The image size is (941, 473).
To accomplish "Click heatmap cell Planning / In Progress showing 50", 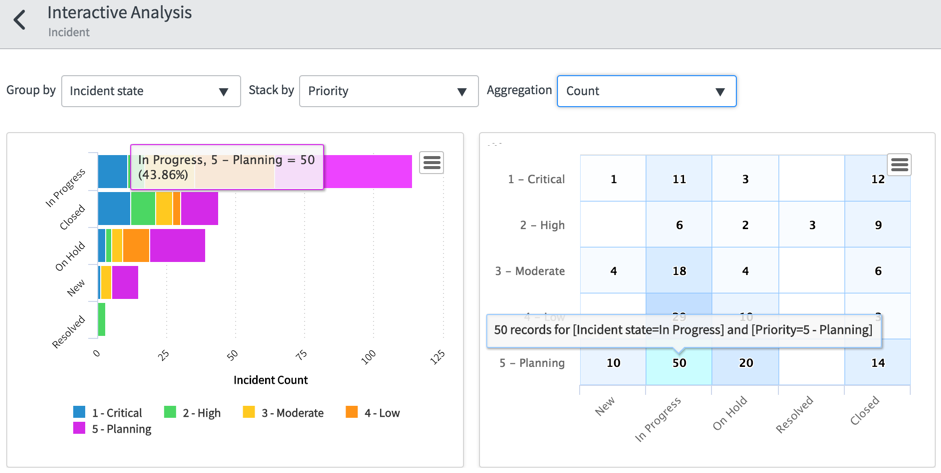I will point(679,363).
